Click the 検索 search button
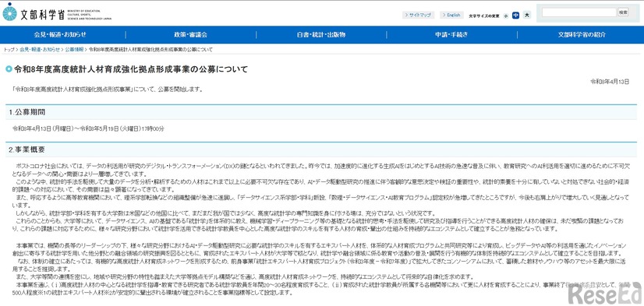Viewport: 644px width, 306px height. click(x=623, y=12)
